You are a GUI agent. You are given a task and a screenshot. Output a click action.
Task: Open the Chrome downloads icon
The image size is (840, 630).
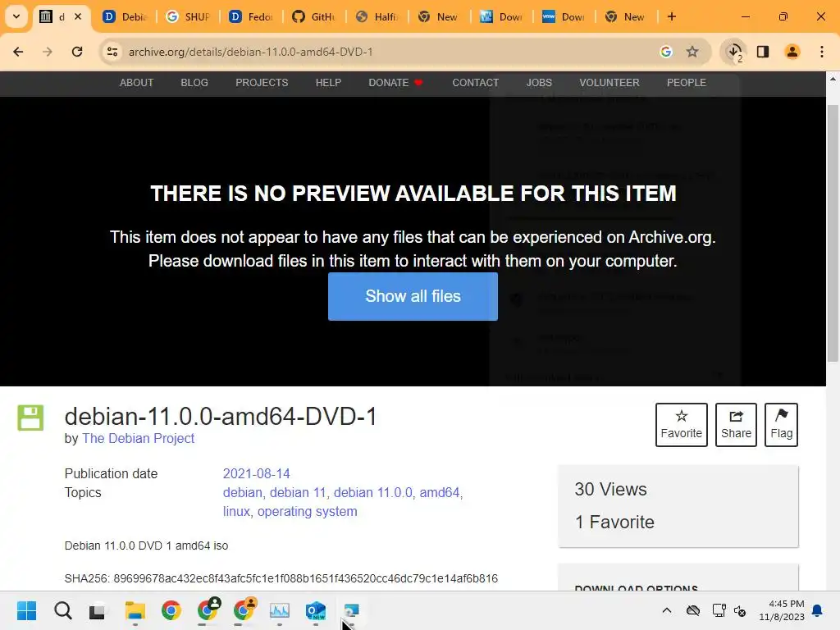point(734,52)
